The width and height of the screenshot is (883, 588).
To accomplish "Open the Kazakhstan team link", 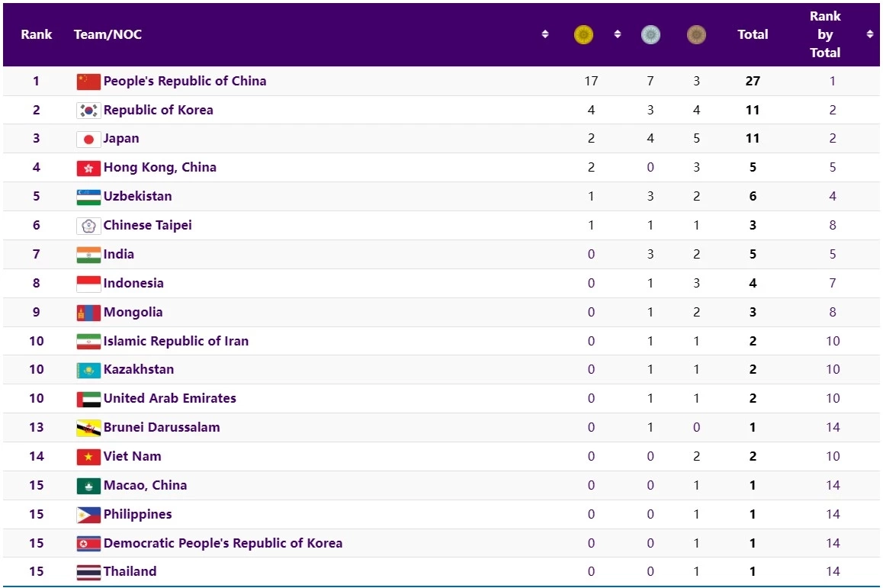I will [x=139, y=369].
